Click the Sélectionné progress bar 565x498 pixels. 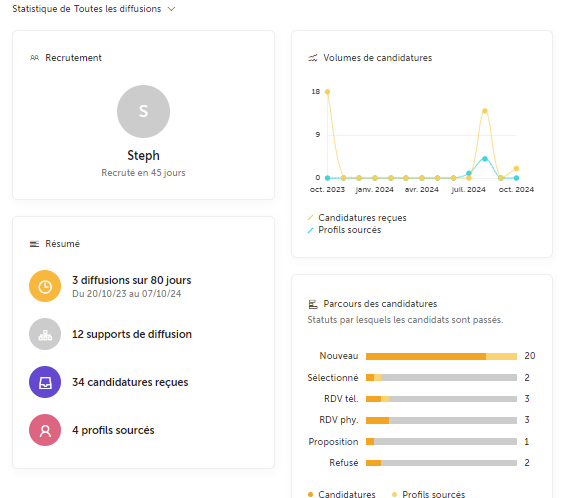[x=441, y=378]
